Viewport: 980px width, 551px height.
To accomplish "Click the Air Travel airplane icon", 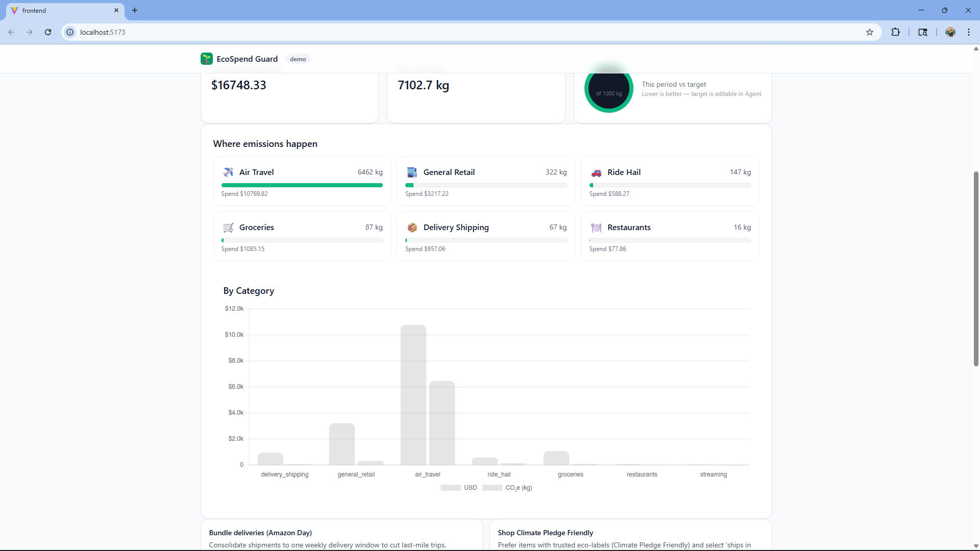I will point(228,172).
